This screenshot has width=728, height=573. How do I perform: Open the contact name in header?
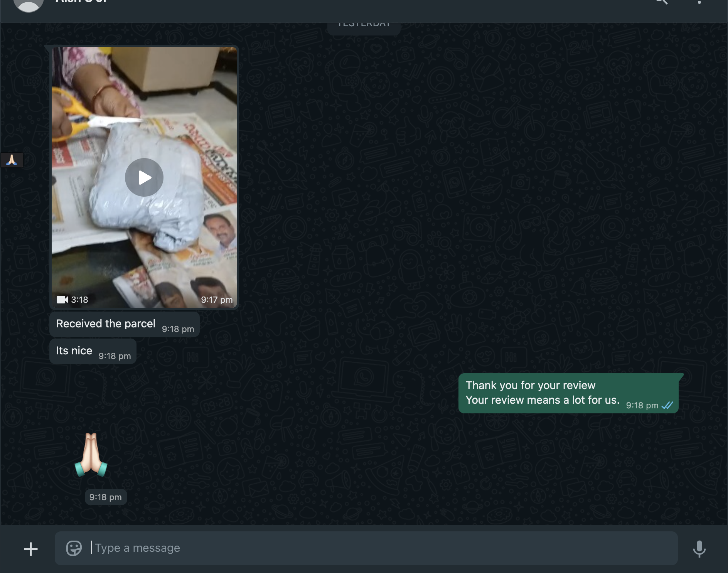(x=81, y=2)
